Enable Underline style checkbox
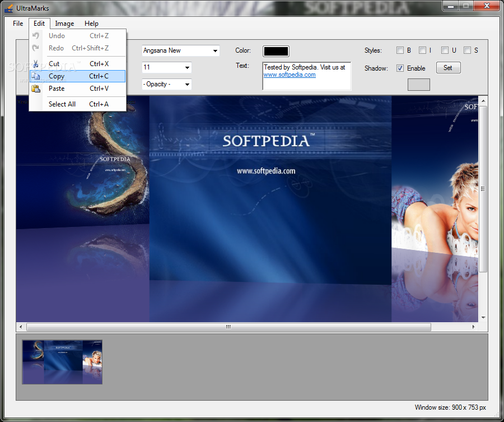The height and width of the screenshot is (422, 504). (445, 50)
